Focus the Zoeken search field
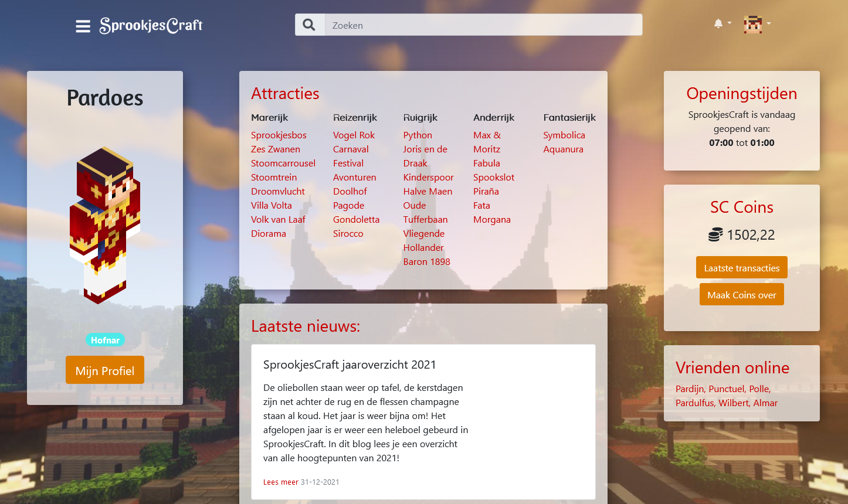The image size is (848, 504). click(483, 25)
